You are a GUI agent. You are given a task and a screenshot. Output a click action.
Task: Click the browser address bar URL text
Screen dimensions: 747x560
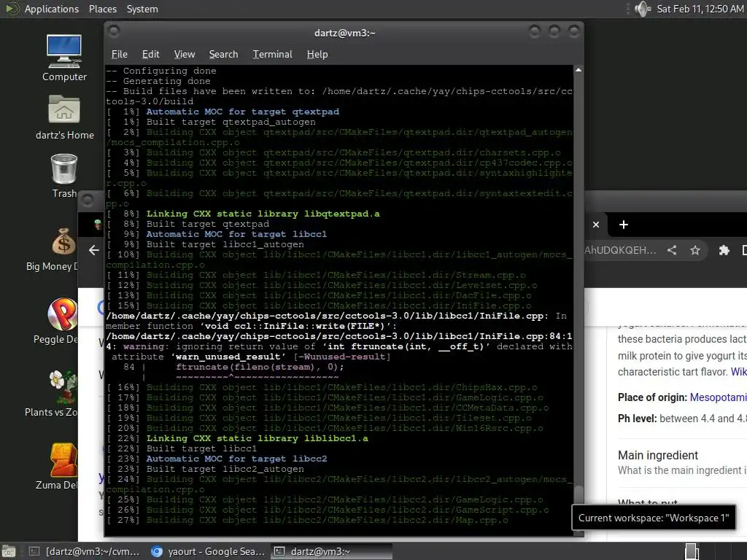620,250
